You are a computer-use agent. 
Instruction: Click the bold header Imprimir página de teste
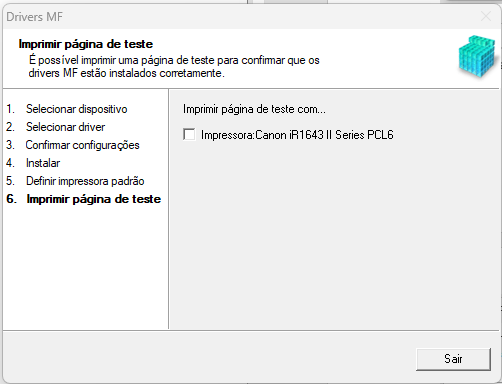(x=86, y=44)
